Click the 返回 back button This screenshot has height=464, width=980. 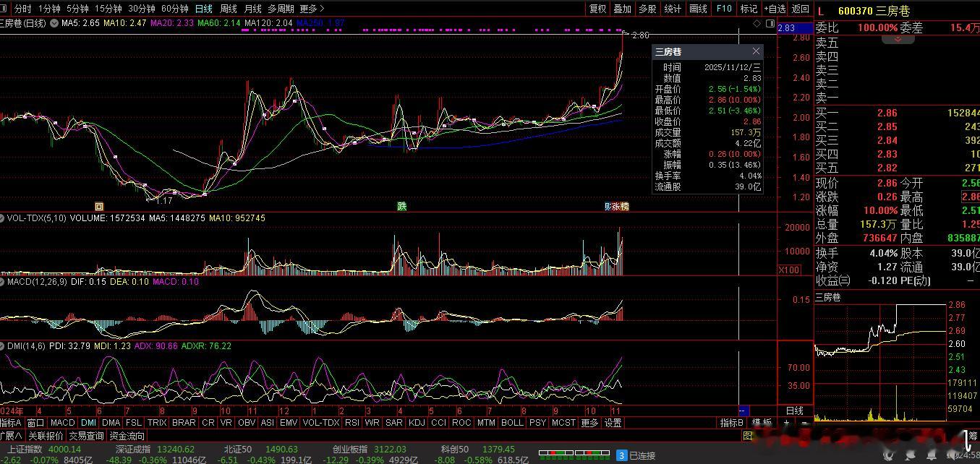(x=800, y=9)
